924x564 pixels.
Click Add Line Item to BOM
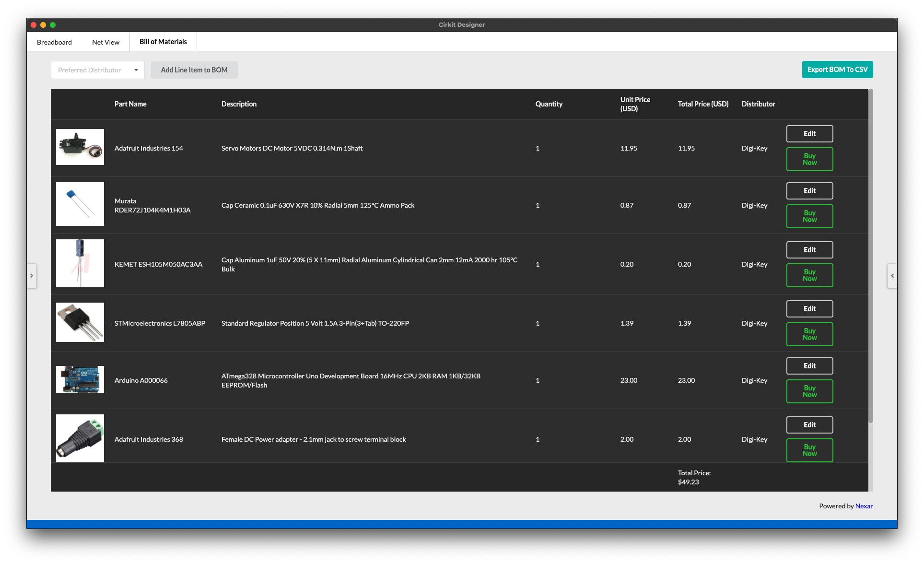[x=194, y=70]
